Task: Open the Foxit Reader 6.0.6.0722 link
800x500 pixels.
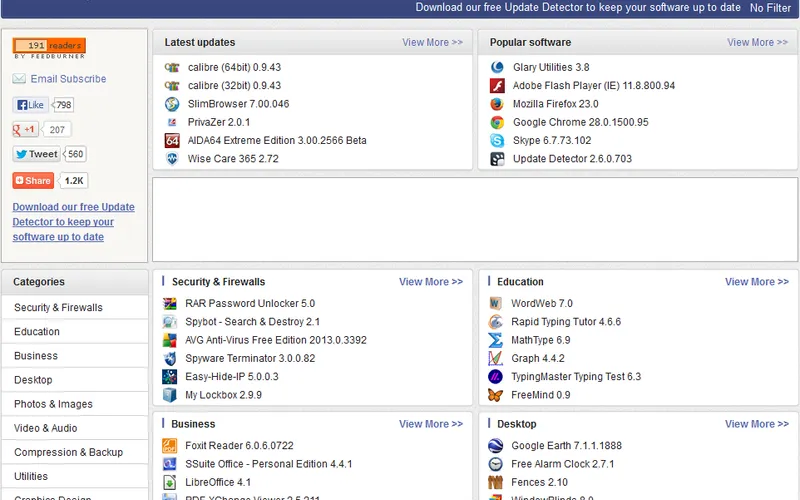Action: 239,446
